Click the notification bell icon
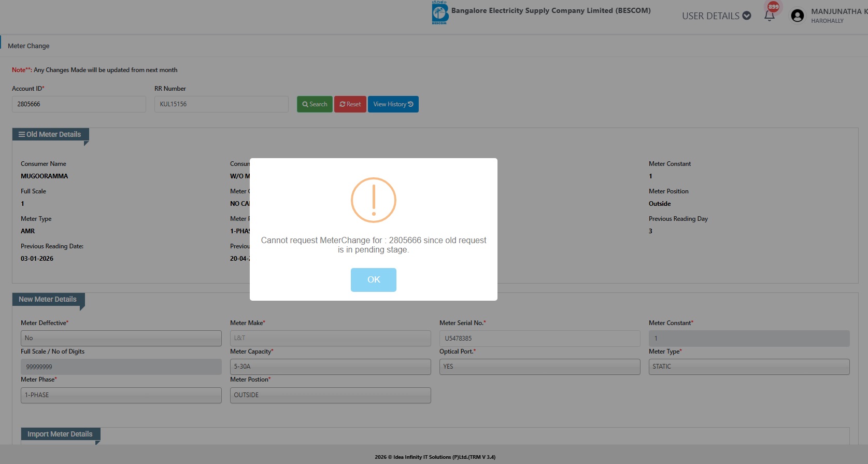 (770, 16)
